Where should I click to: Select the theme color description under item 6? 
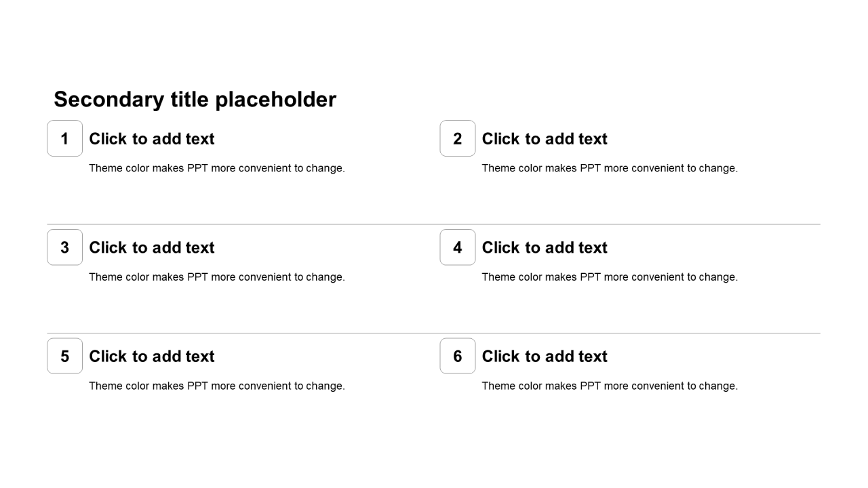click(610, 386)
